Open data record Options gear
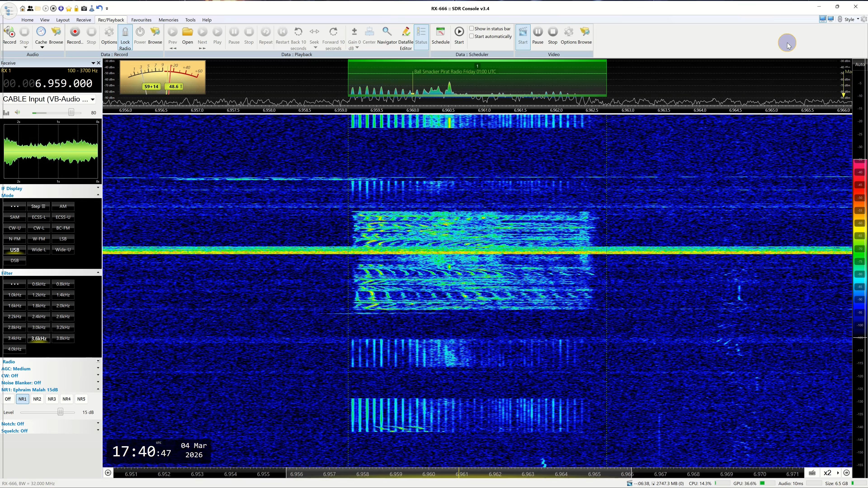 click(109, 32)
